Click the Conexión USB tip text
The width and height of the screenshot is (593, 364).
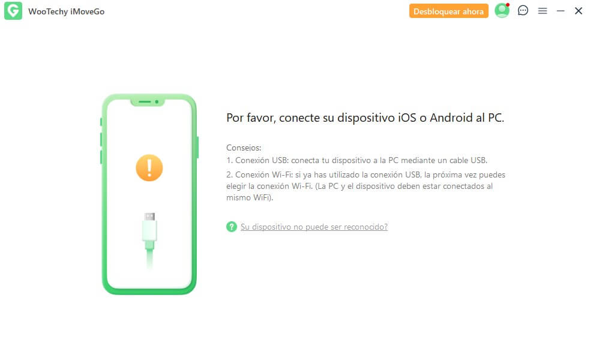pyautogui.click(x=357, y=160)
